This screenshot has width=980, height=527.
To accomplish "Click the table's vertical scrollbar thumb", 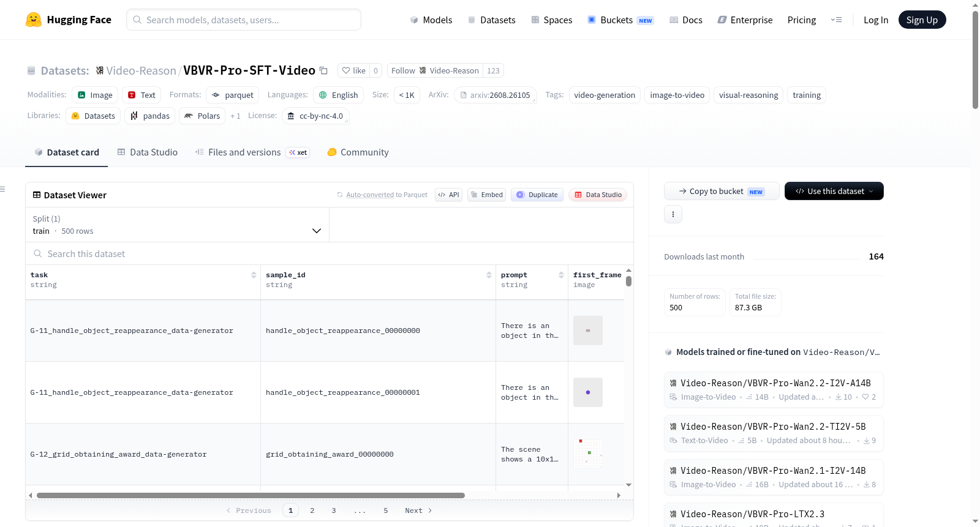I will (628, 281).
